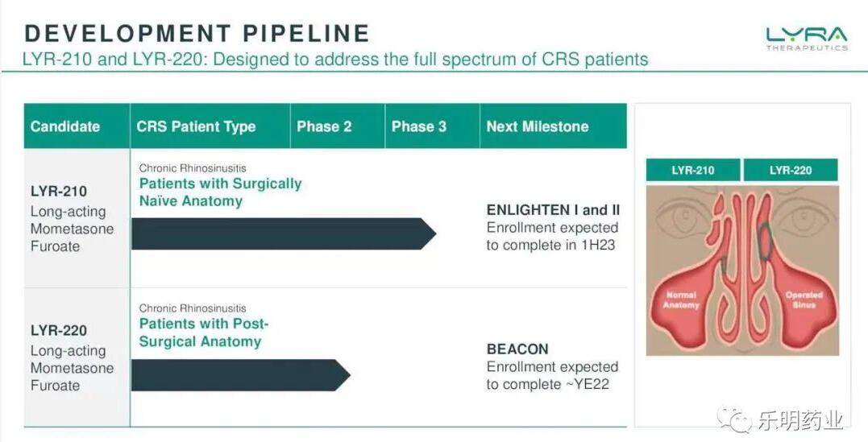The height and width of the screenshot is (442, 868).
Task: Click Patients with Surgically Naïve Anatomy text
Action: 220,192
